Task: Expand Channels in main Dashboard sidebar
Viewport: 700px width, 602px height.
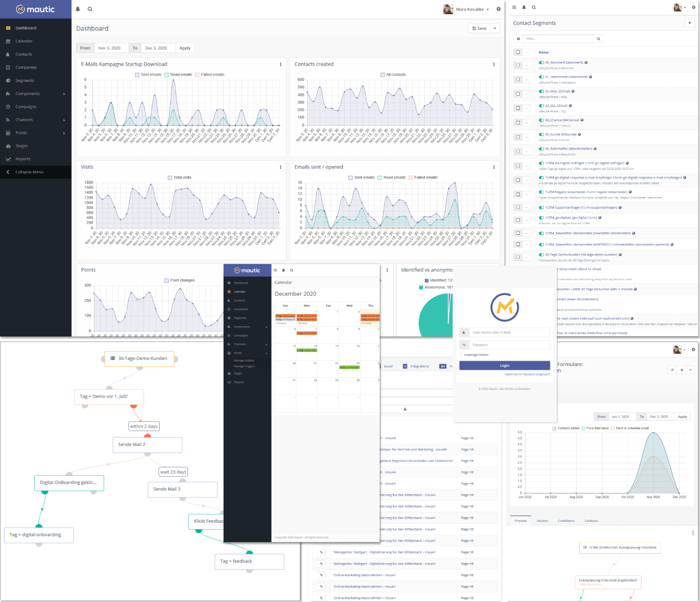Action: coord(35,120)
